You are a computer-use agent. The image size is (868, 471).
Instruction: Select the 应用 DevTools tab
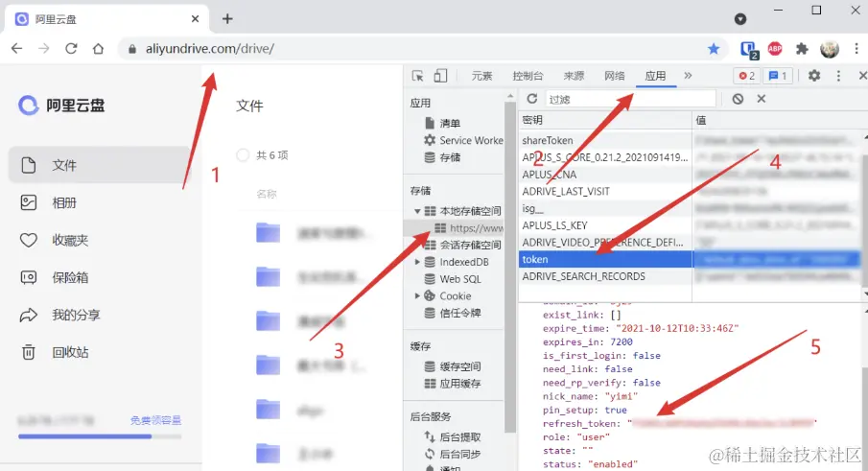655,76
